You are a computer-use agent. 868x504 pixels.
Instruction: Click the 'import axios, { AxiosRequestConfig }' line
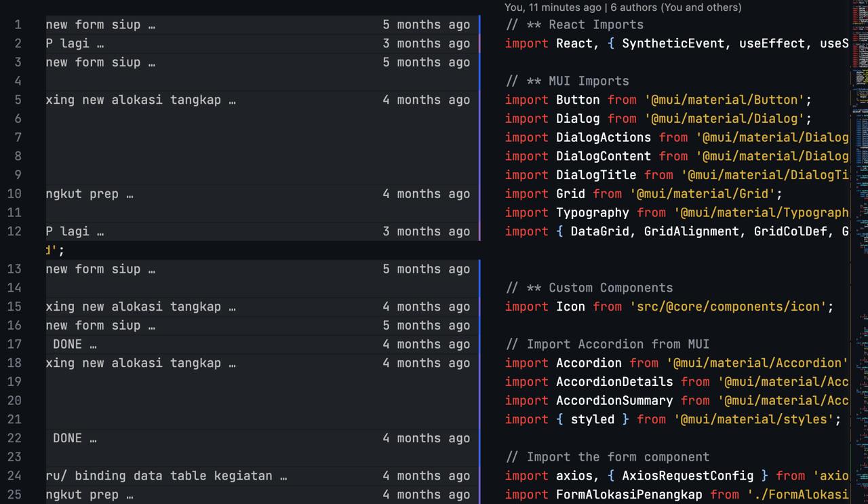coord(677,476)
